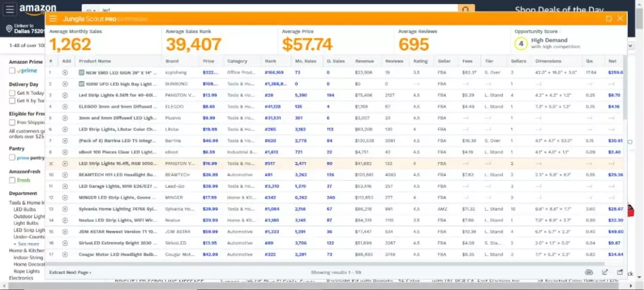Expand See more under Tools & Home
Image resolution: width=644 pixels, height=290 pixels.
[27, 244]
